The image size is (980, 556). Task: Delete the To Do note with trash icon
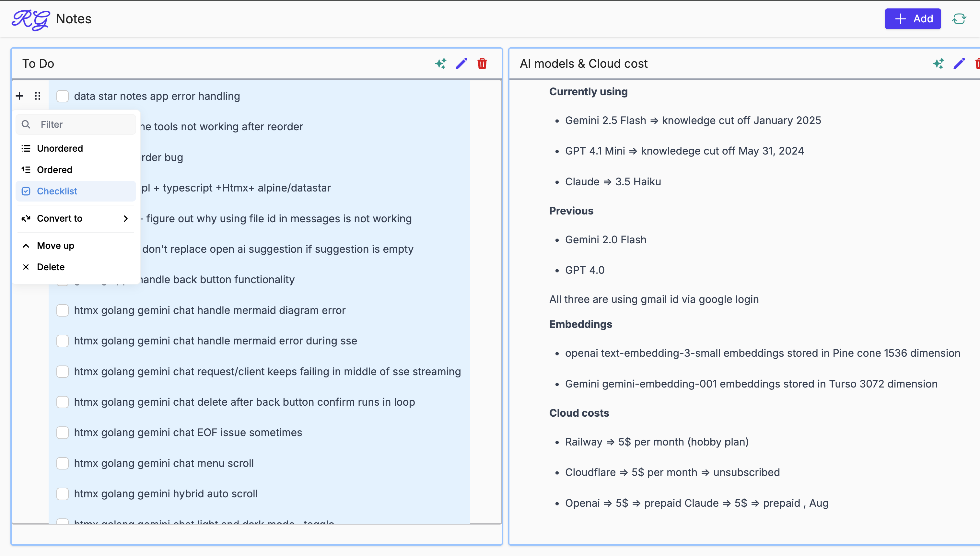click(x=482, y=64)
